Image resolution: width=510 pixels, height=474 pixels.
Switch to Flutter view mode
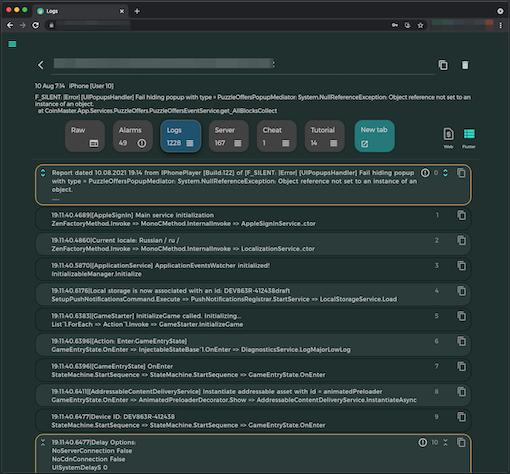(x=469, y=138)
